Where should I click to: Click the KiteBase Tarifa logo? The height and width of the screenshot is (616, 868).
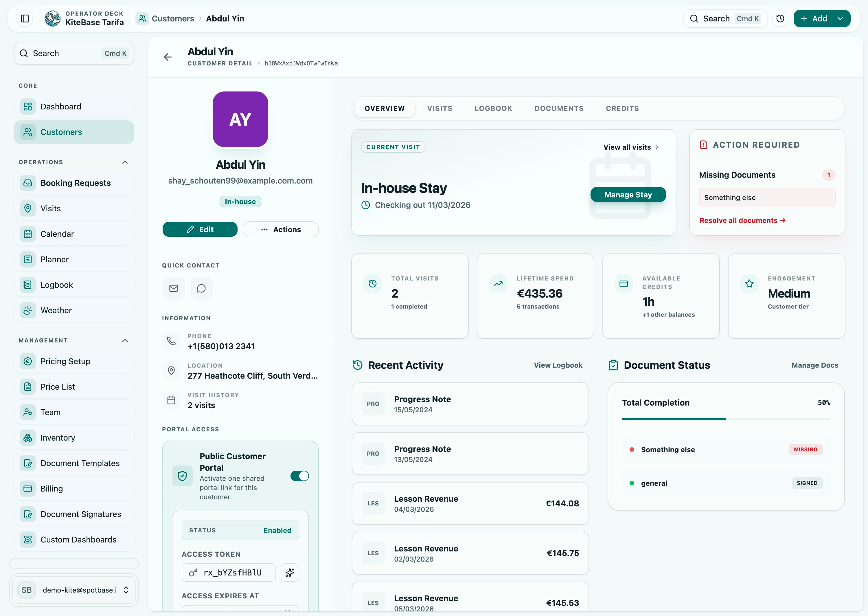(52, 18)
